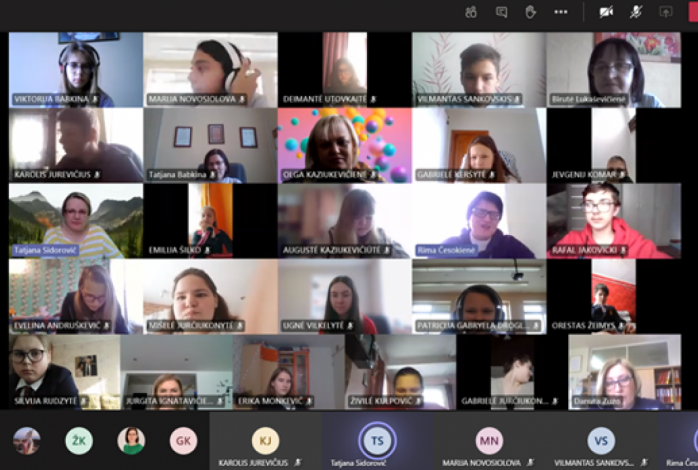Click the MN Marija Novosiolova avatar

point(489,440)
